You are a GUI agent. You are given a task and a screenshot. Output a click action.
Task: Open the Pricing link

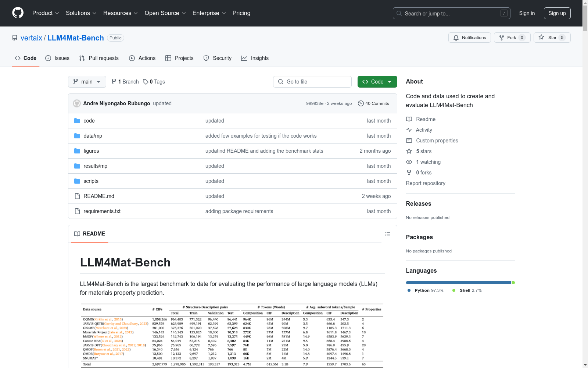point(241,13)
